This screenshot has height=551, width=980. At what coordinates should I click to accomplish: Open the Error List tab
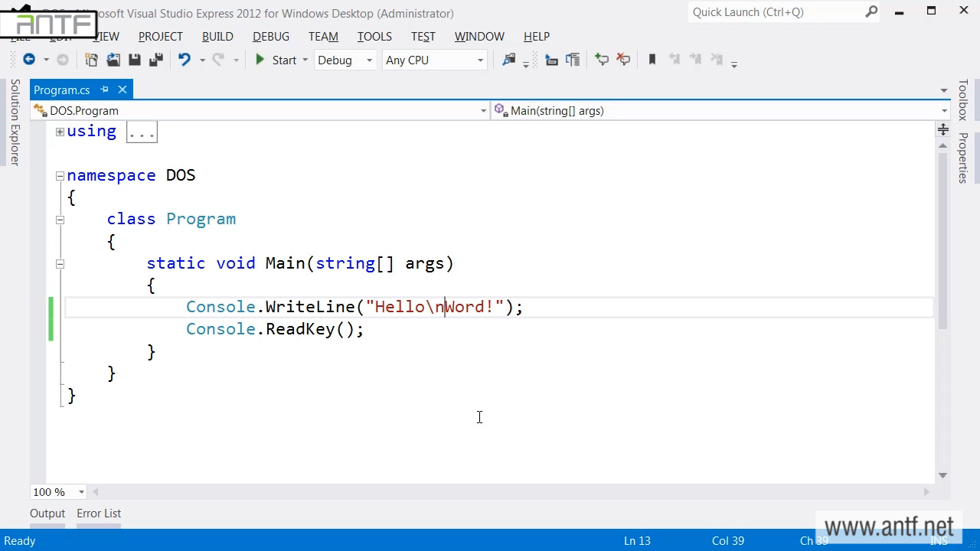99,514
